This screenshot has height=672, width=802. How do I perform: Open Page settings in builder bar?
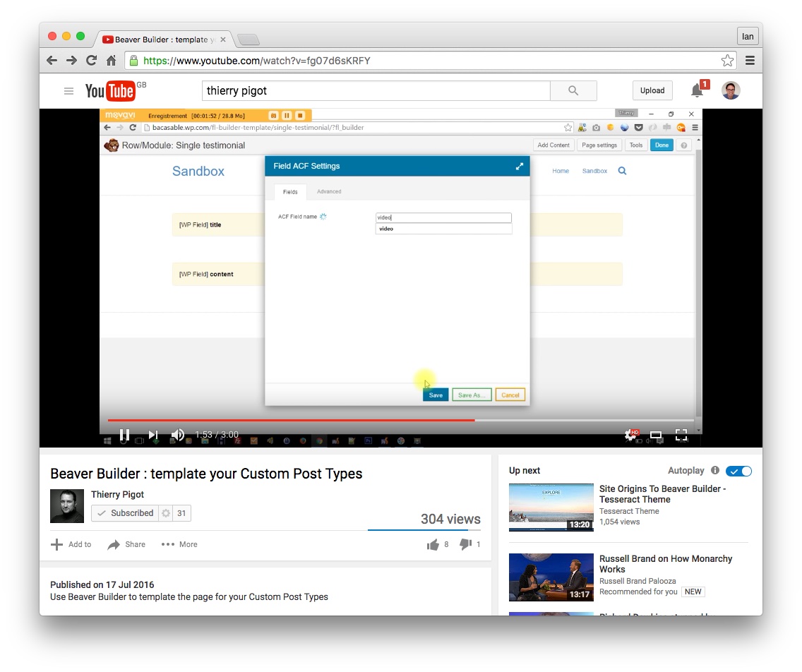point(599,145)
